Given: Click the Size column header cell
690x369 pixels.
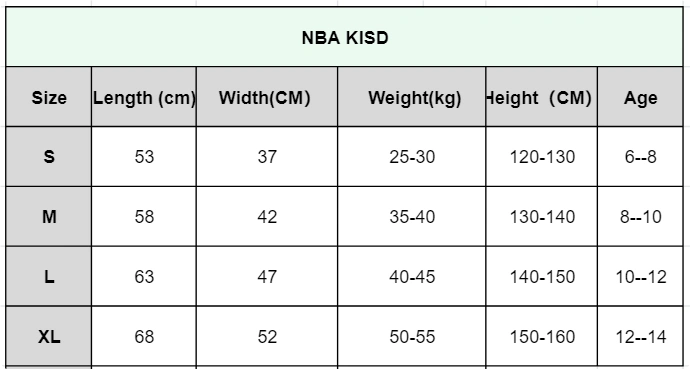Looking at the screenshot, I should tap(49, 97).
